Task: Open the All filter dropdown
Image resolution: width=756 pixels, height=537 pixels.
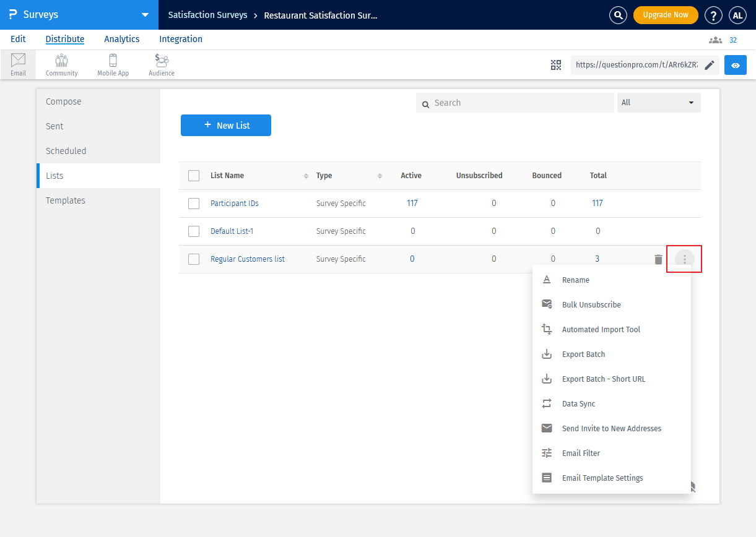Action: (659, 103)
